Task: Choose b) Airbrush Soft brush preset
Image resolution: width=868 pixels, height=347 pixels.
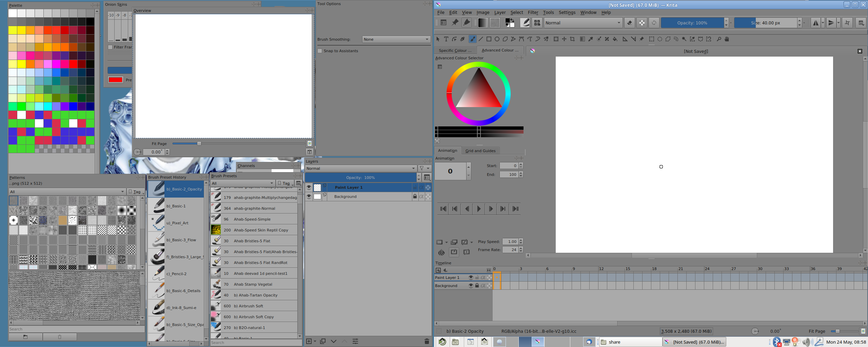Action: [x=254, y=306]
